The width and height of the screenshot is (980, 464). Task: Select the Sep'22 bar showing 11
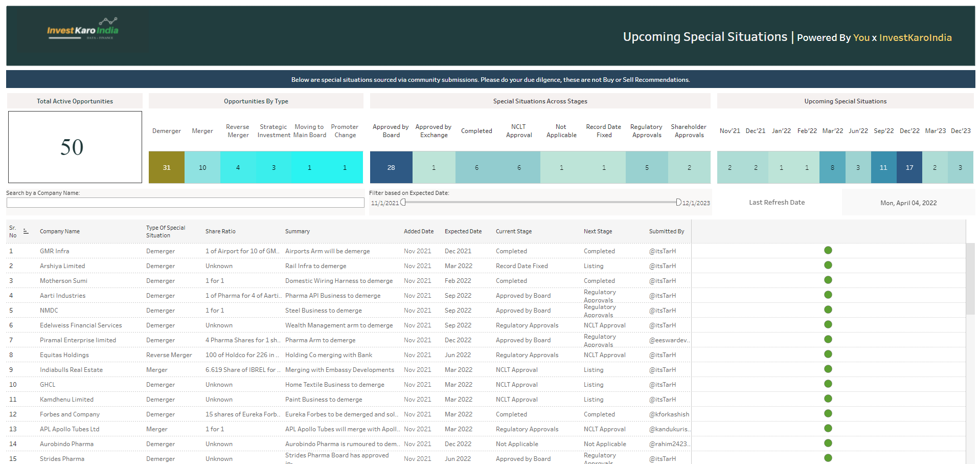[x=884, y=167]
